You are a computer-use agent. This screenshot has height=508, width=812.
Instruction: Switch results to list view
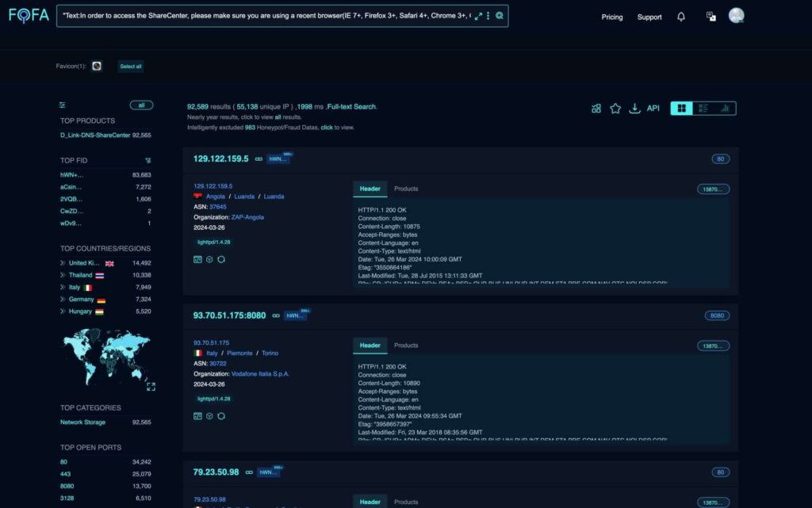(703, 107)
